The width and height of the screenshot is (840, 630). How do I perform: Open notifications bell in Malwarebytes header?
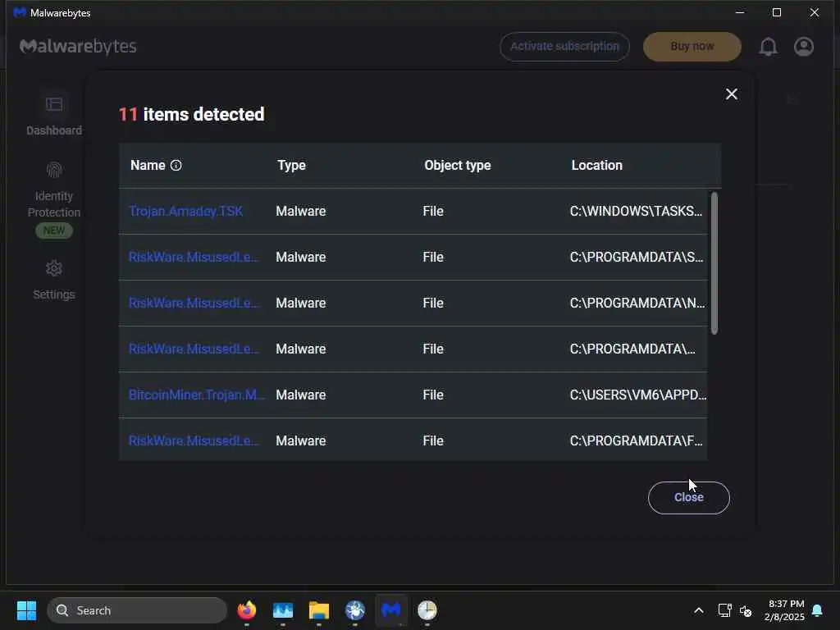tap(768, 47)
